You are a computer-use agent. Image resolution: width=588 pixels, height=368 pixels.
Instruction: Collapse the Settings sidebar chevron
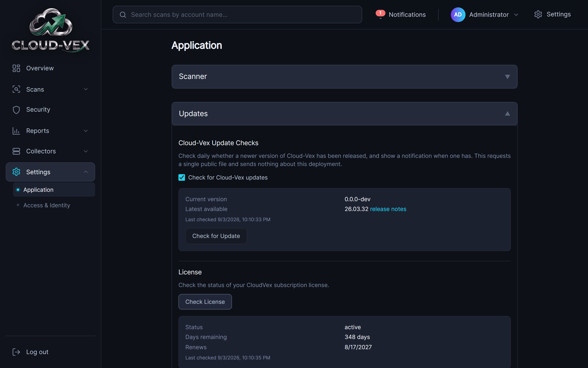(x=86, y=172)
